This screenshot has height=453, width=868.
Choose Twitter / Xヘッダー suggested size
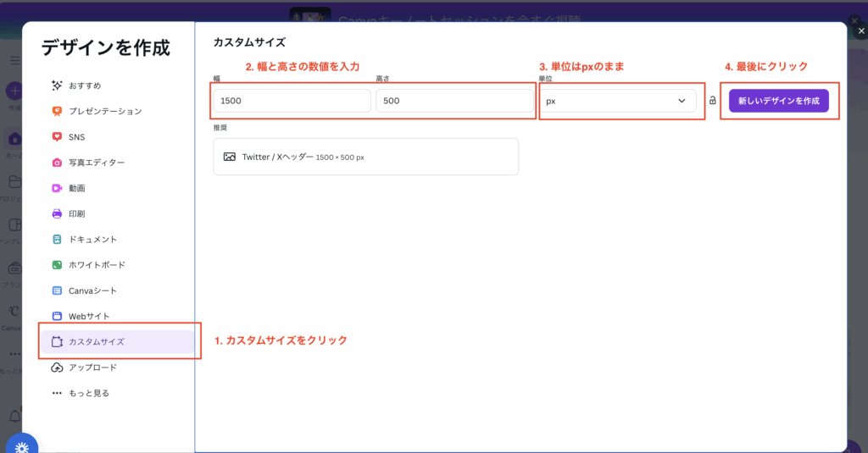(365, 157)
